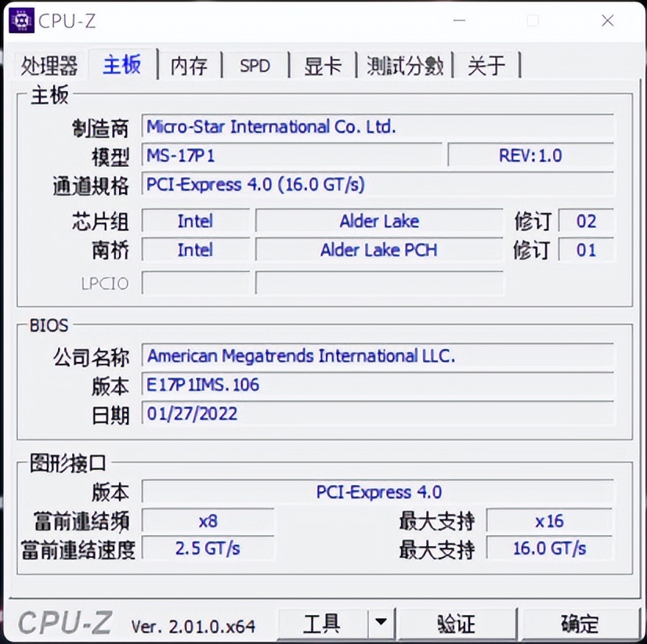Click the 制造商 label
This screenshot has height=644, width=647.
pyautogui.click(x=100, y=128)
